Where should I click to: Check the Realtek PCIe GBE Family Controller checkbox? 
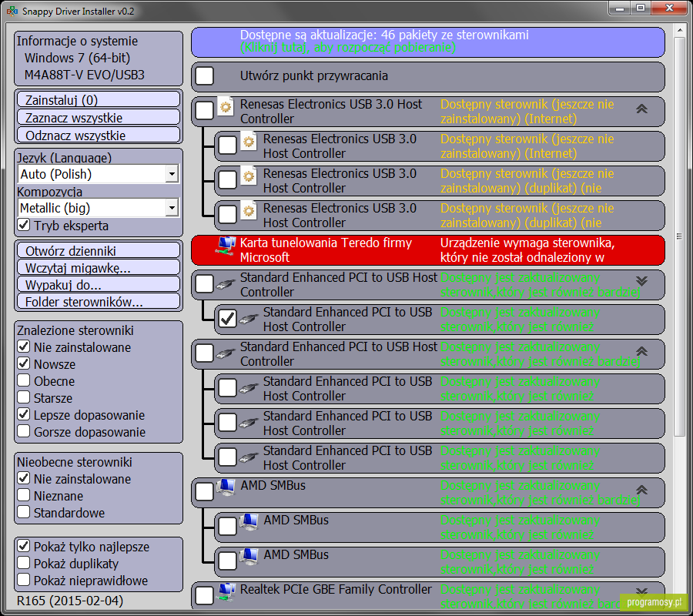point(205,595)
